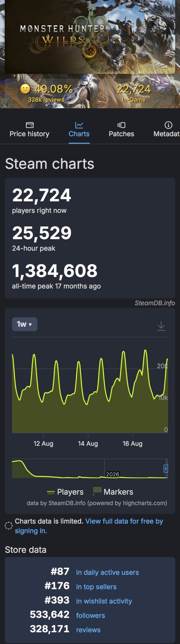Click 'View full data for free by signing in' link
The height and width of the screenshot is (644, 180).
click(89, 526)
